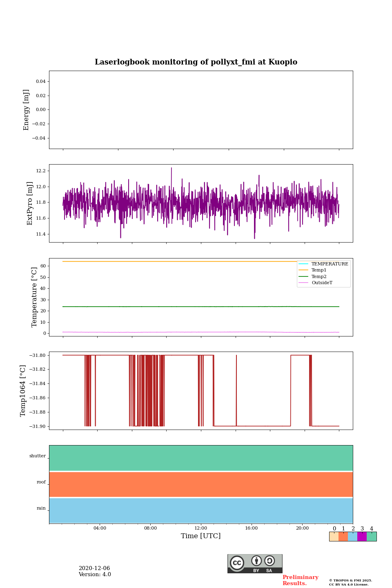Click the Laserlogbook monitoring plot title
The width and height of the screenshot is (392, 588).
(x=196, y=62)
